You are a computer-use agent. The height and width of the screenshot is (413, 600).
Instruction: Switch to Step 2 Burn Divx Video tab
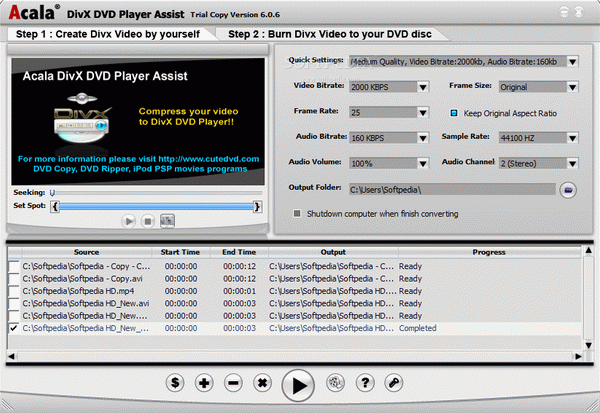point(330,34)
